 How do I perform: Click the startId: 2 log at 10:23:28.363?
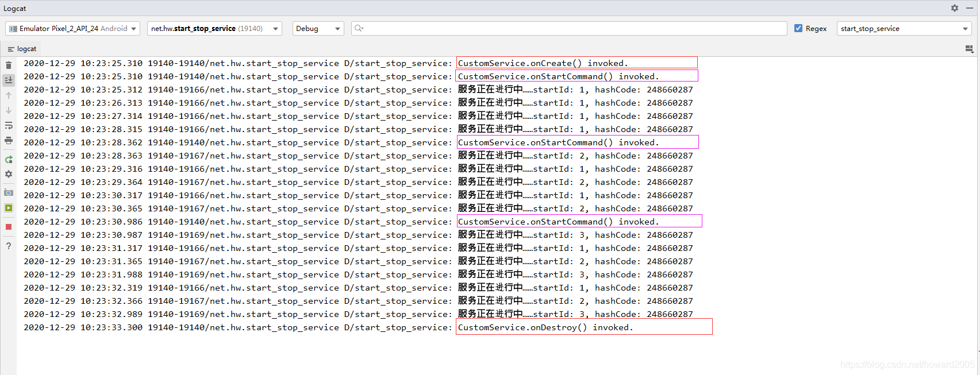coord(575,156)
